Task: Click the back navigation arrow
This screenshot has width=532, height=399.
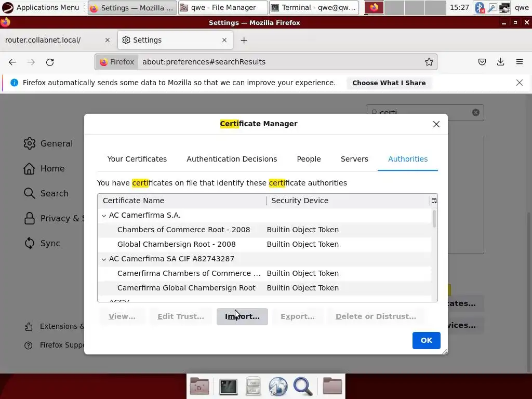Action: click(x=12, y=62)
